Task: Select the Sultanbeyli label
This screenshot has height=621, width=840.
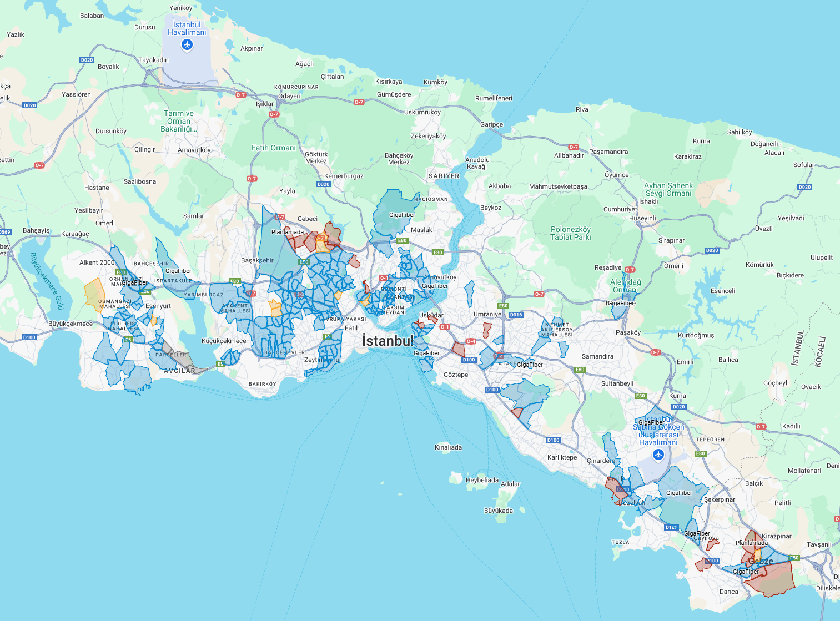Action: pos(617,383)
